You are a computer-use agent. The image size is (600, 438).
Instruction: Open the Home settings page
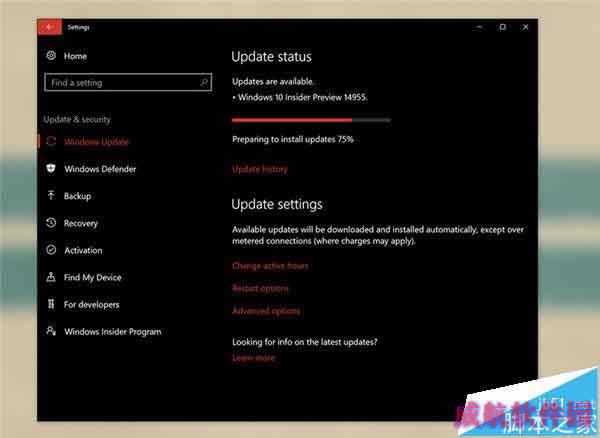tap(75, 56)
